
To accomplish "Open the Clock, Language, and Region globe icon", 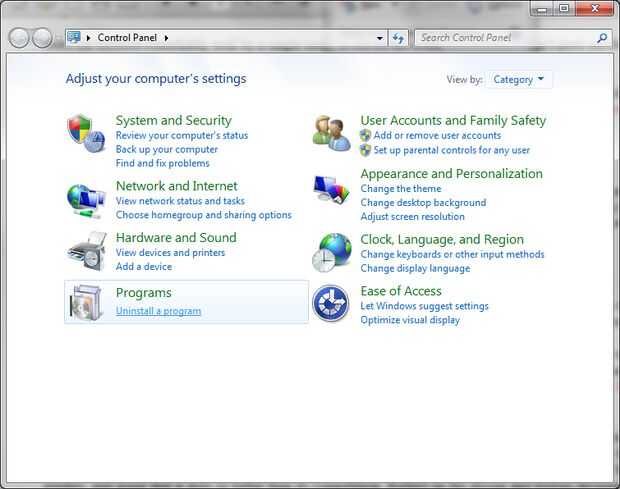I will tap(331, 253).
